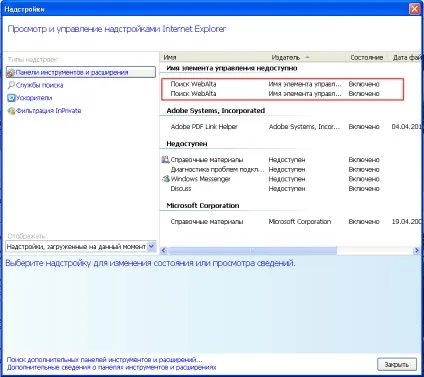Click Включено state of Discuss row

click(x=364, y=189)
